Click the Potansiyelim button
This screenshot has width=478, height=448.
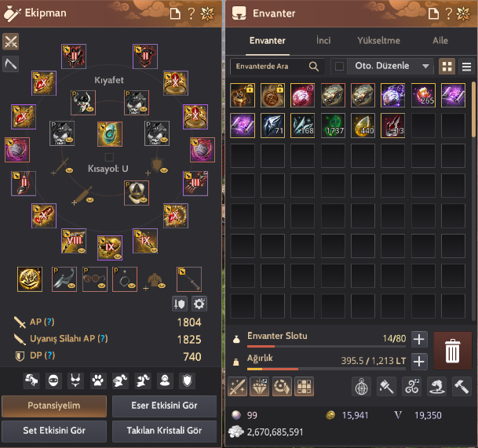pos(54,406)
